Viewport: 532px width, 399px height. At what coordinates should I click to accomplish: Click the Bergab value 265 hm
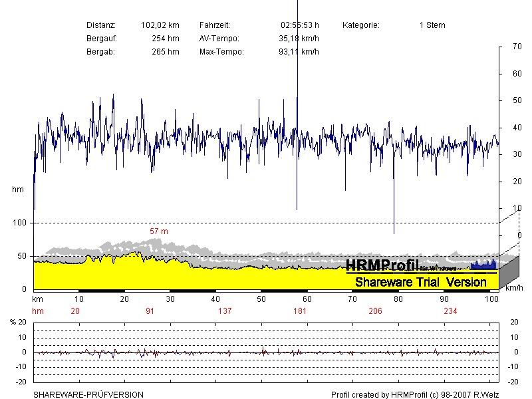pyautogui.click(x=165, y=52)
